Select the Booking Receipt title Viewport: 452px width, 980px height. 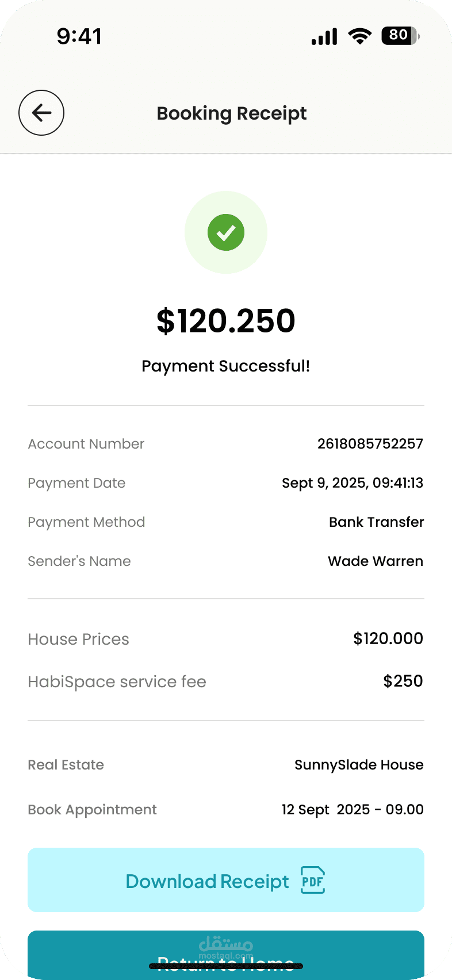click(x=232, y=113)
